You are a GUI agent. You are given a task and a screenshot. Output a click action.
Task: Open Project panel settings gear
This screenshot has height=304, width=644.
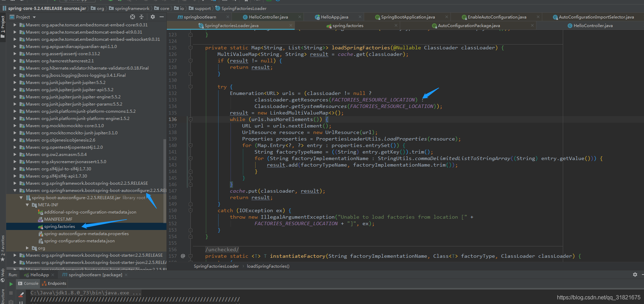point(153,17)
